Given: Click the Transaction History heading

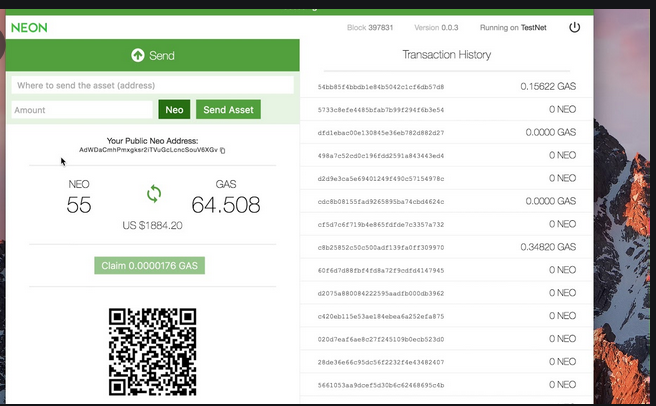Looking at the screenshot, I should [446, 55].
